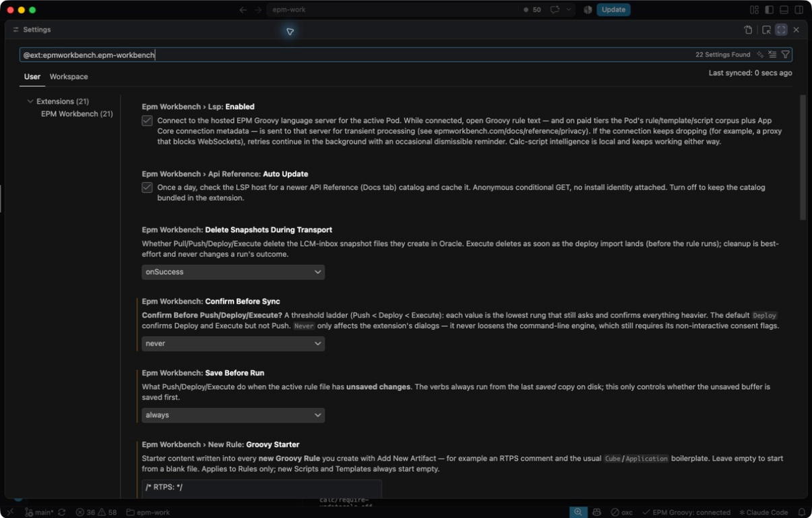Screen dimensions: 812x518
Task: Toggle the secondary side bar
Action: [799, 10]
